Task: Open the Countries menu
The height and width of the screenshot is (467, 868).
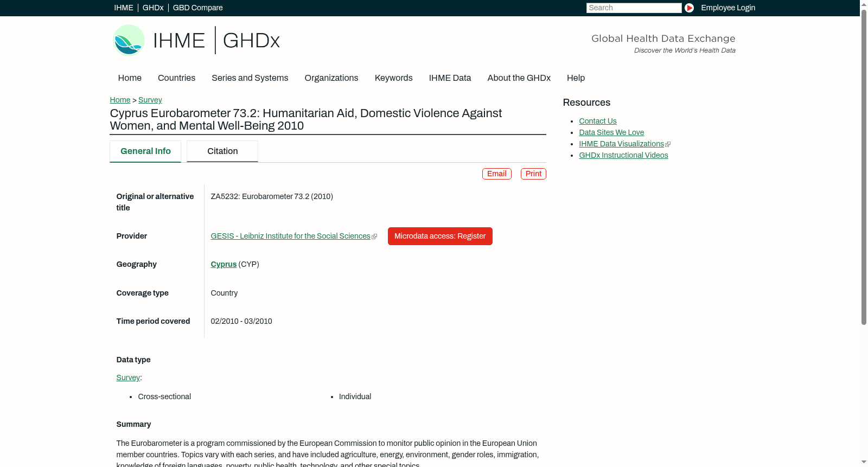Action: 176,78
